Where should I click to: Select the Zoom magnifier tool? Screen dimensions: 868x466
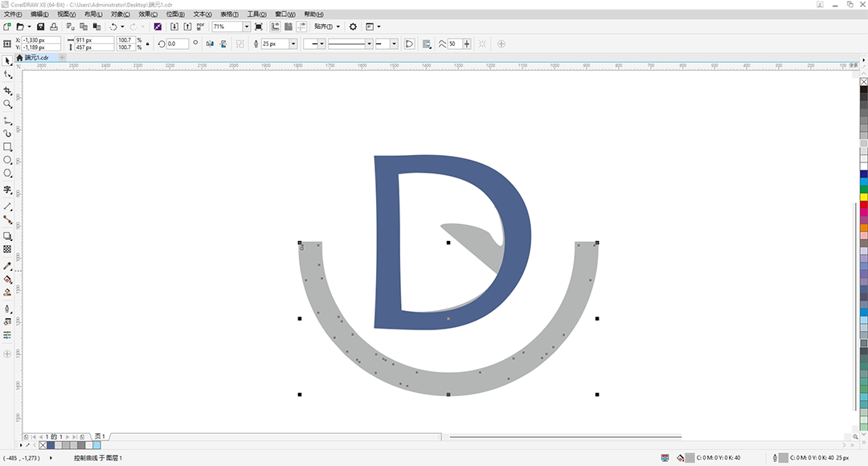point(7,104)
